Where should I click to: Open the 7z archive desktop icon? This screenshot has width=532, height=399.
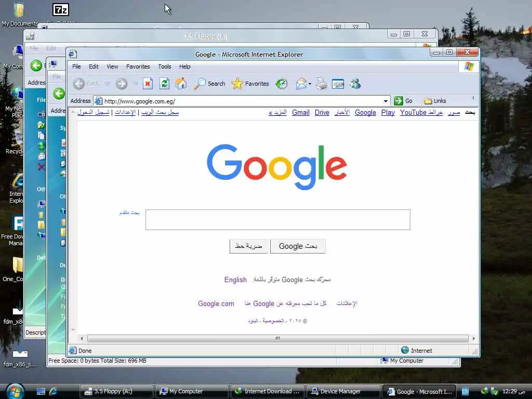point(61,9)
